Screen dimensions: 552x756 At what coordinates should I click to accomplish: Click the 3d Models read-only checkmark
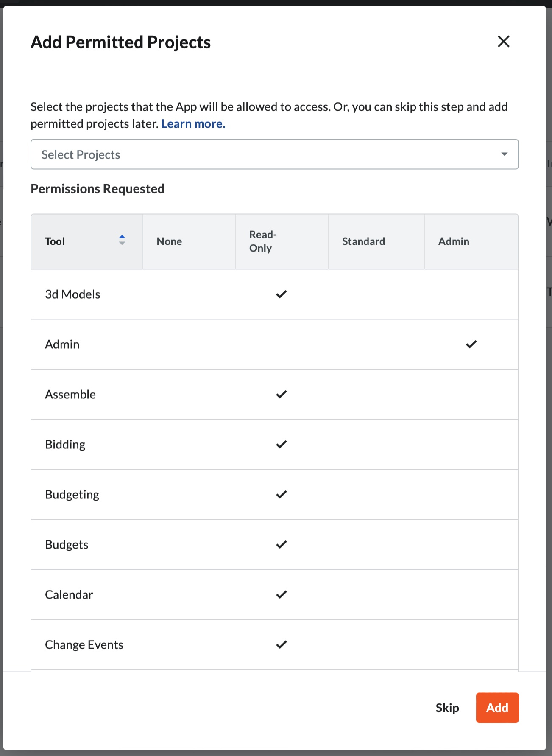282,294
